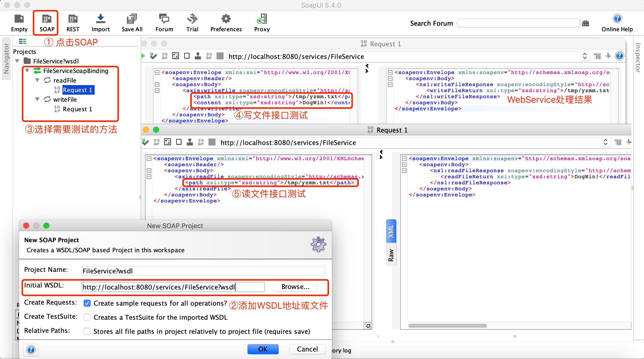Click the Save All toolbar icon
The height and width of the screenshot is (359, 644).
coord(132,19)
